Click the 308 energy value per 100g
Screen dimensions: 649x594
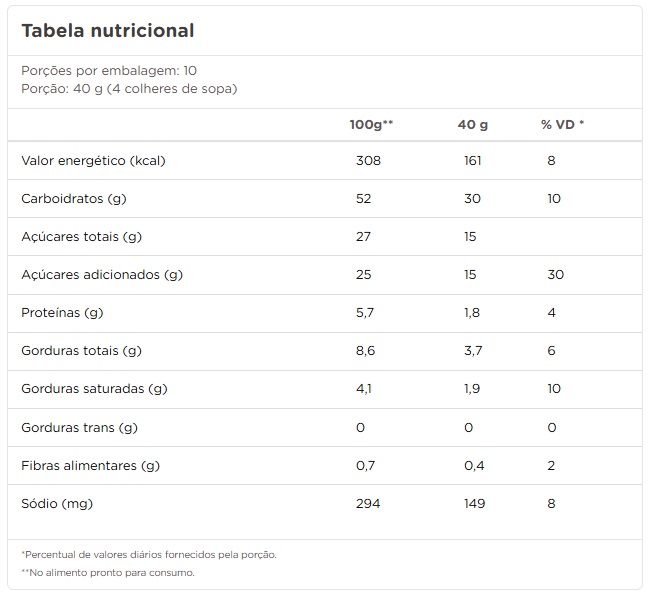(369, 160)
